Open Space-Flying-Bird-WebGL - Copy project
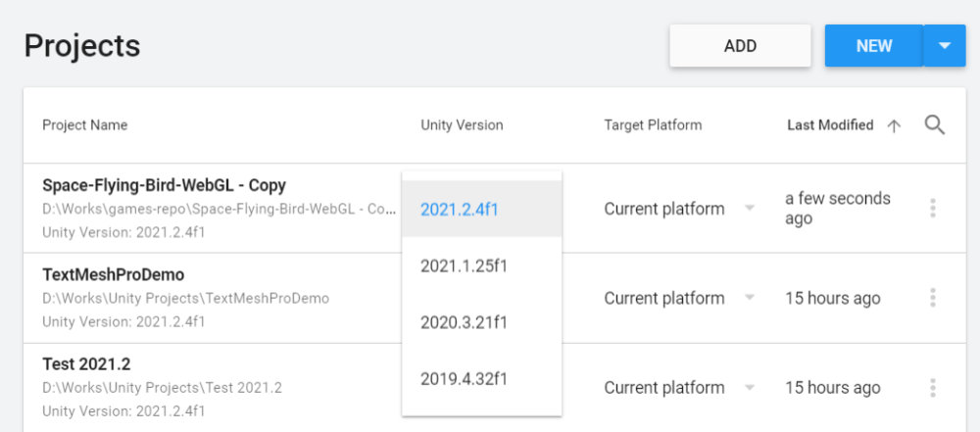The image size is (980, 432). (x=164, y=185)
